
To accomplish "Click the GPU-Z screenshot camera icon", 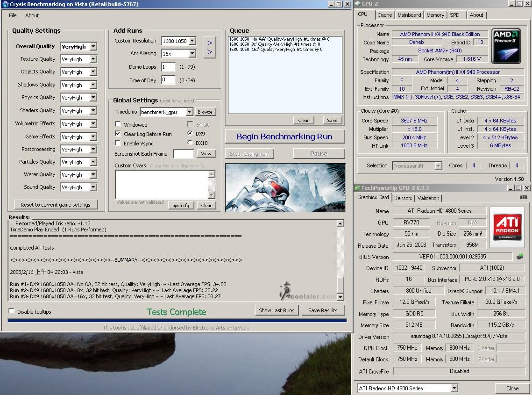I will 524,197.
